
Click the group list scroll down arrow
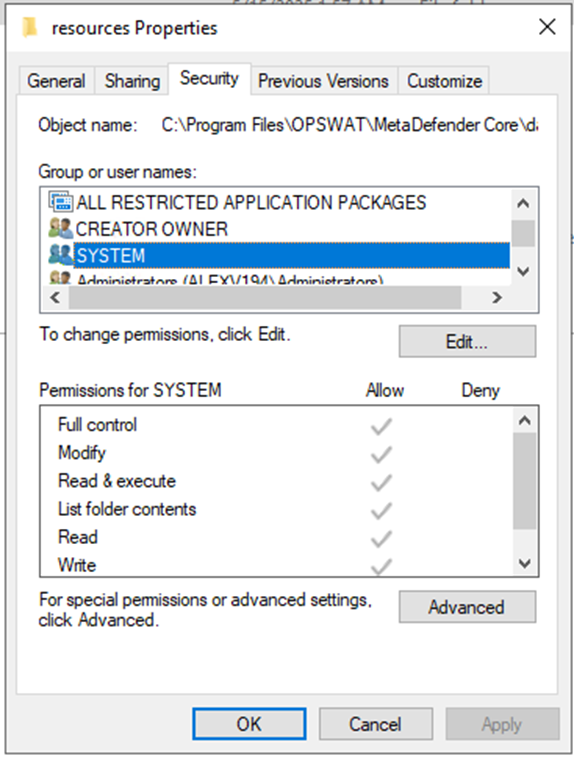click(523, 272)
